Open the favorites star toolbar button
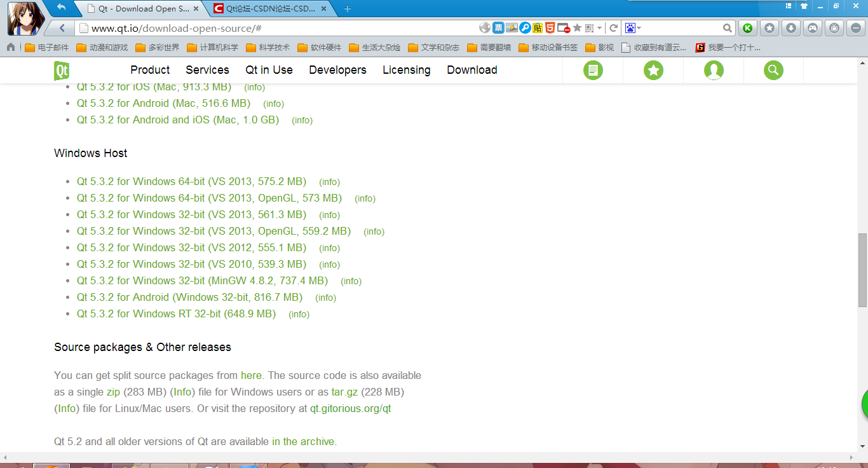 click(770, 28)
